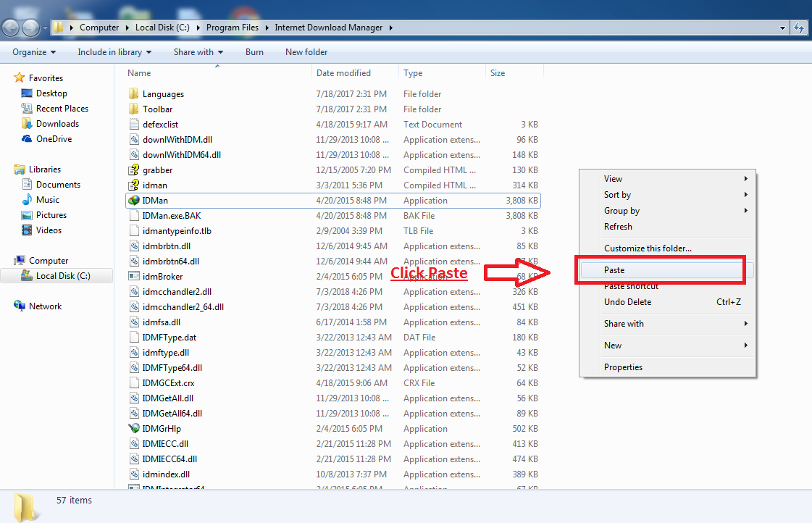This screenshot has width=812, height=523.
Task: Expand the New submenu in context menu
Action: pos(667,346)
